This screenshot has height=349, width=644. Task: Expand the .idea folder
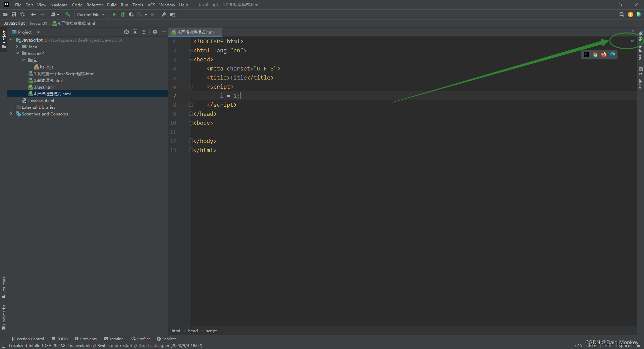[17, 47]
